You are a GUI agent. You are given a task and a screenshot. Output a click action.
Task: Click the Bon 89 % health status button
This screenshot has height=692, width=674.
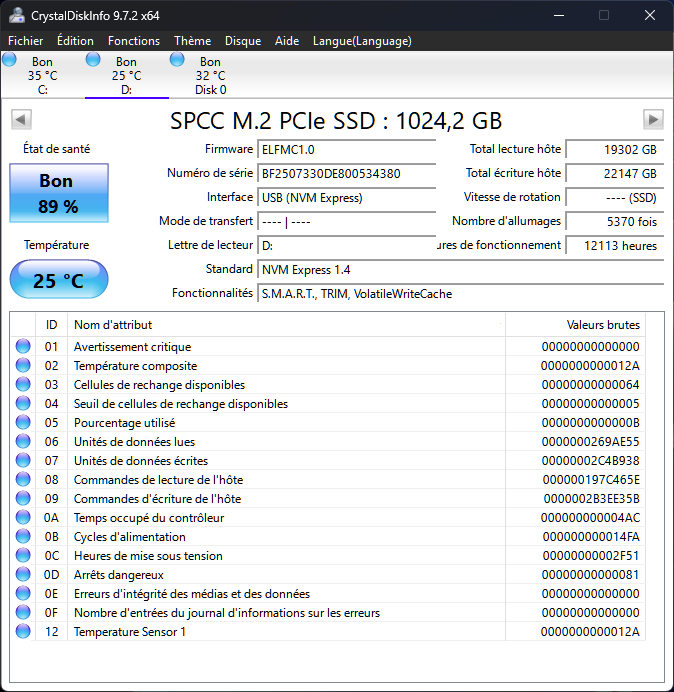[59, 193]
